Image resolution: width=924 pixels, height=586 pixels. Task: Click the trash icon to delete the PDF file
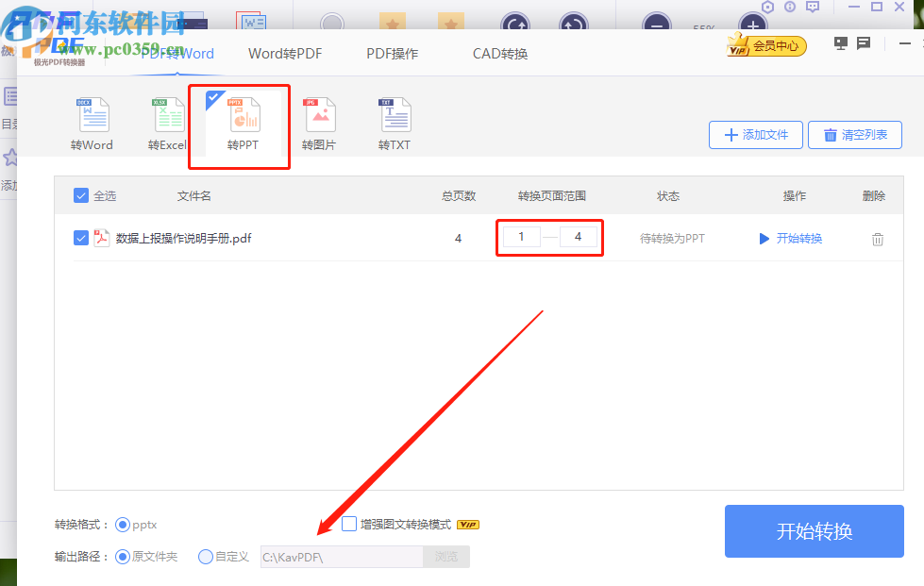pos(878,239)
